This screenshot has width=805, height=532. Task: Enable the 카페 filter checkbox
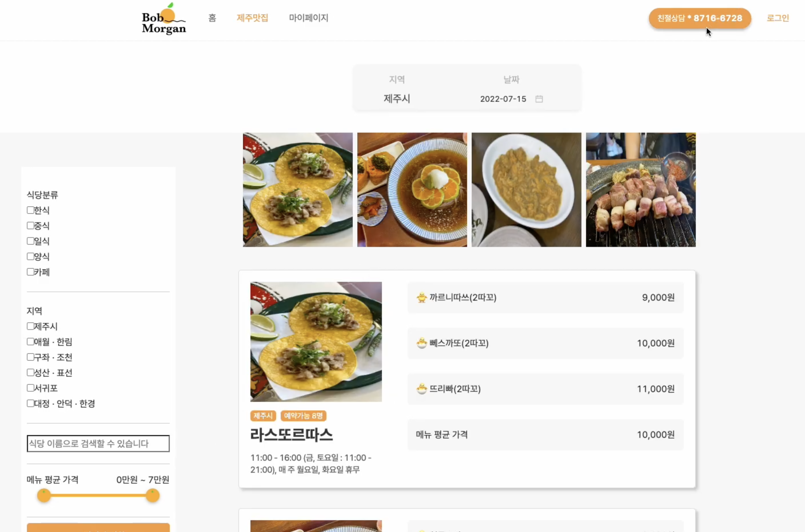click(30, 271)
